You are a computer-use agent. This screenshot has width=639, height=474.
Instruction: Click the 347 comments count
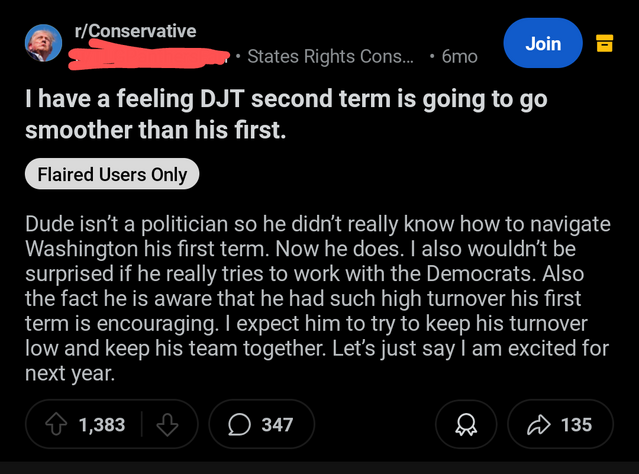(277, 424)
